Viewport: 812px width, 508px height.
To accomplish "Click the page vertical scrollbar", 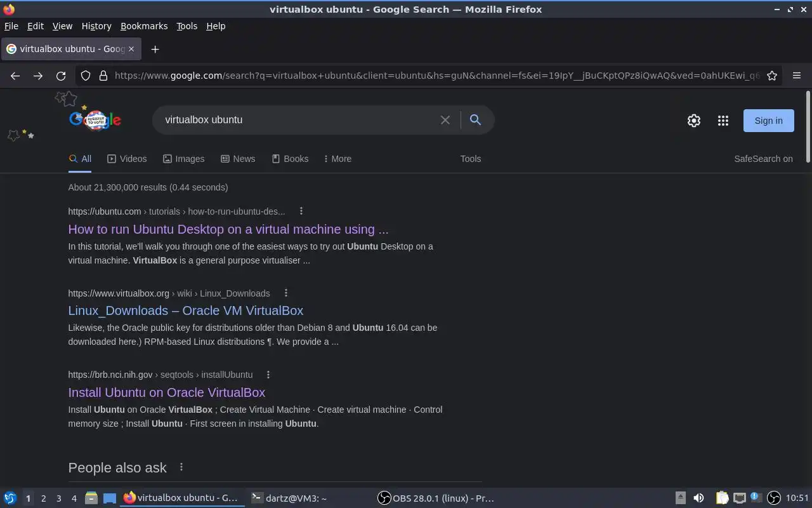I will (x=808, y=127).
